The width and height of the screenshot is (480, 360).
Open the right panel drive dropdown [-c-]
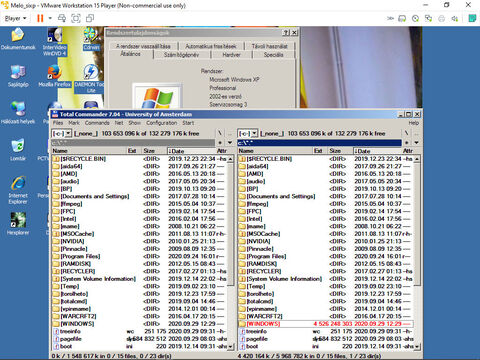[248, 134]
